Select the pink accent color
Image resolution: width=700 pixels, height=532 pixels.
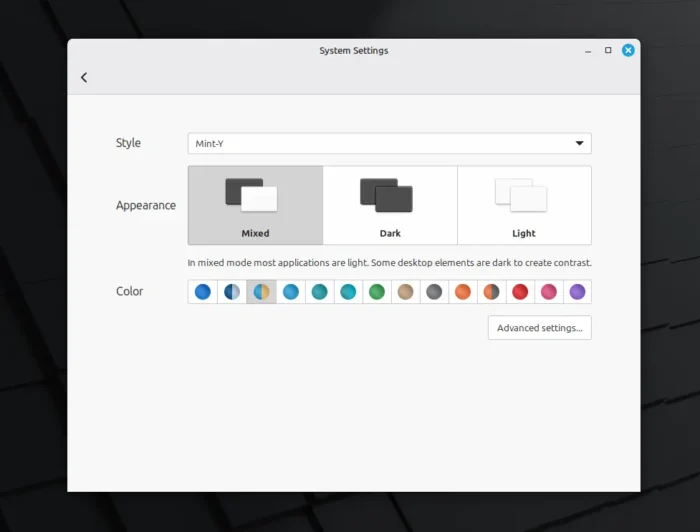point(548,292)
